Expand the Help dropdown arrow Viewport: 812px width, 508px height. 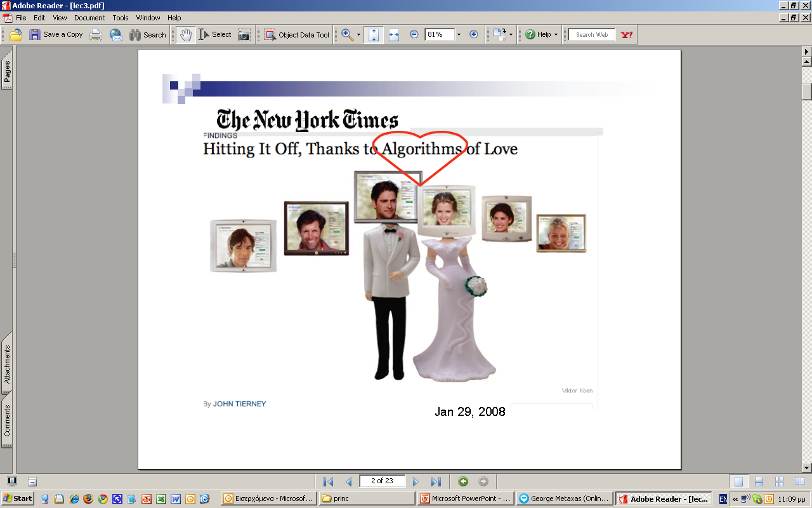tap(556, 35)
